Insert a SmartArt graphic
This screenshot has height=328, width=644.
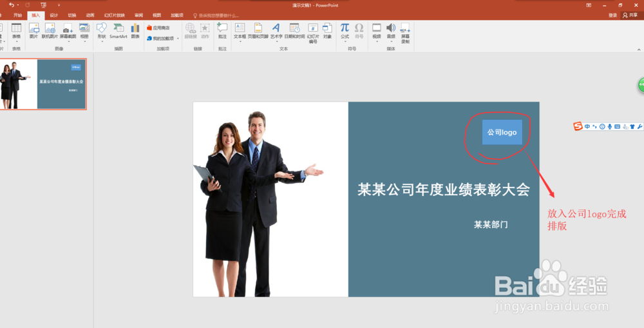click(x=118, y=31)
